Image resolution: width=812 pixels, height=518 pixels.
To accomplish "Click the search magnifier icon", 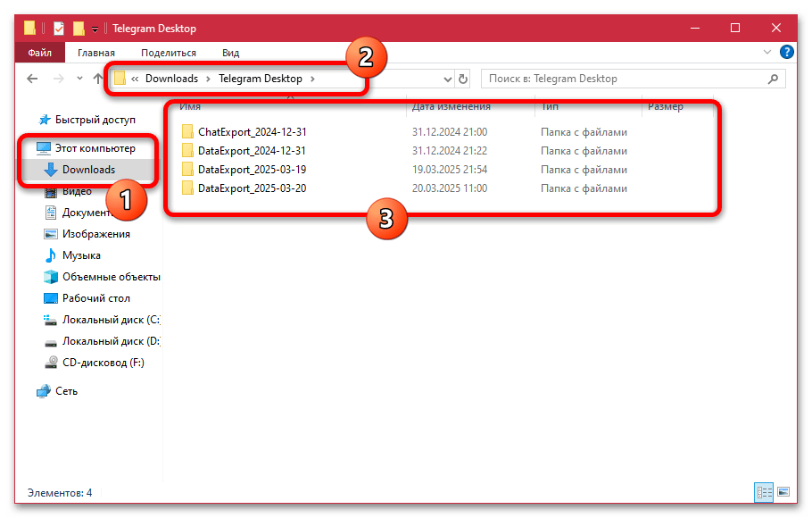I will 773,79.
